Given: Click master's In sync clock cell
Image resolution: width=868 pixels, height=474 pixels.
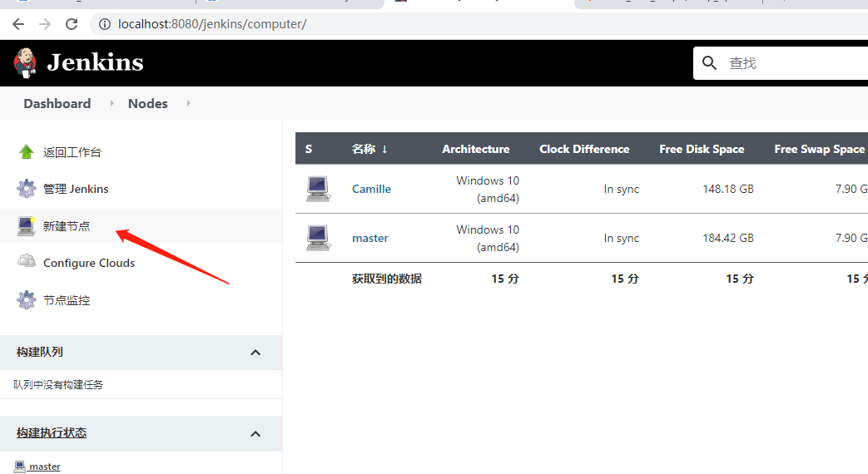Looking at the screenshot, I should [x=621, y=239].
